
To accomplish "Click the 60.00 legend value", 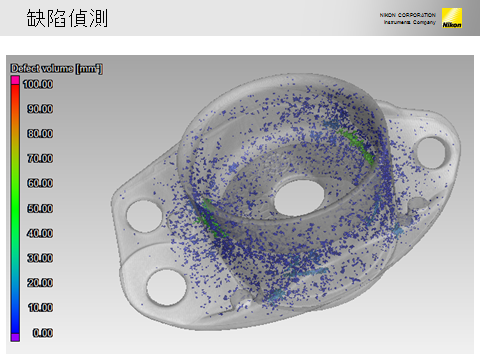I will 40,183.
